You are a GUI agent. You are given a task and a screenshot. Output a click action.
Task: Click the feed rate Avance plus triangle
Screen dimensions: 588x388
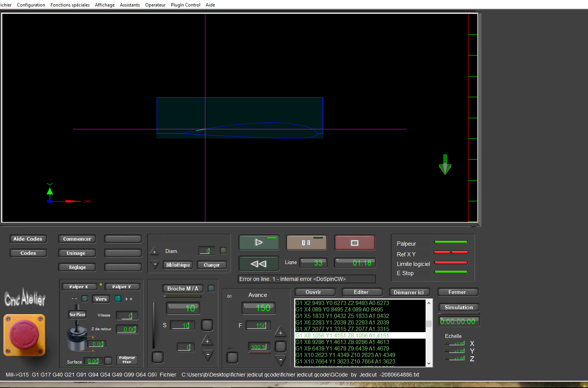(280, 332)
